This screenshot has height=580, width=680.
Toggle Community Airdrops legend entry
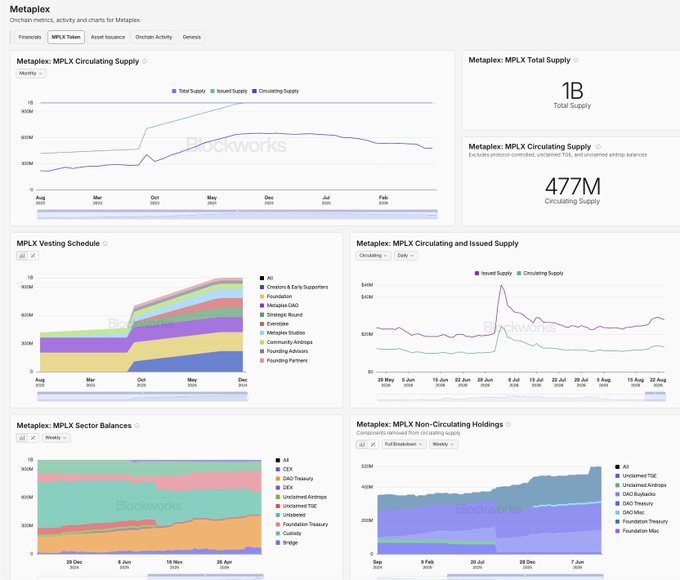[286, 342]
